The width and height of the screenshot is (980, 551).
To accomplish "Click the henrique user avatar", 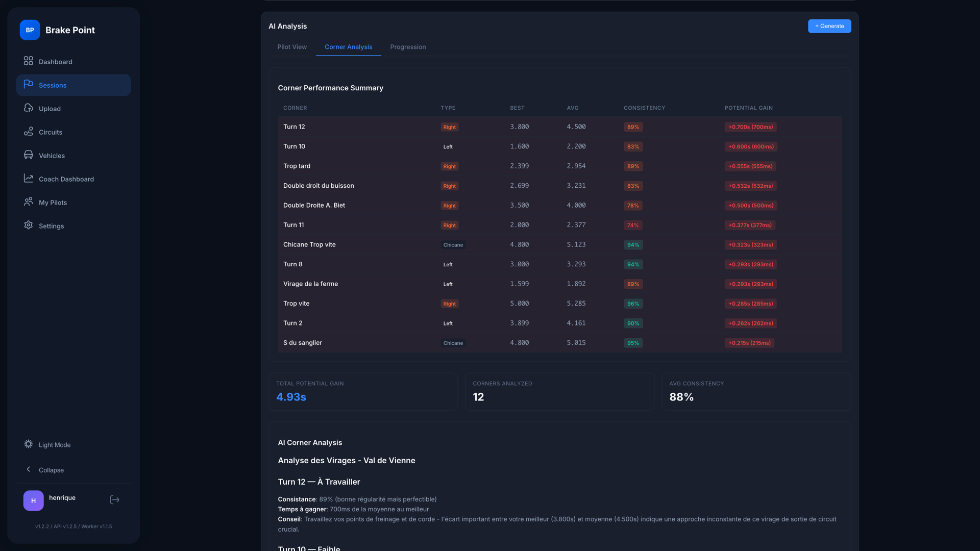I will point(34,500).
